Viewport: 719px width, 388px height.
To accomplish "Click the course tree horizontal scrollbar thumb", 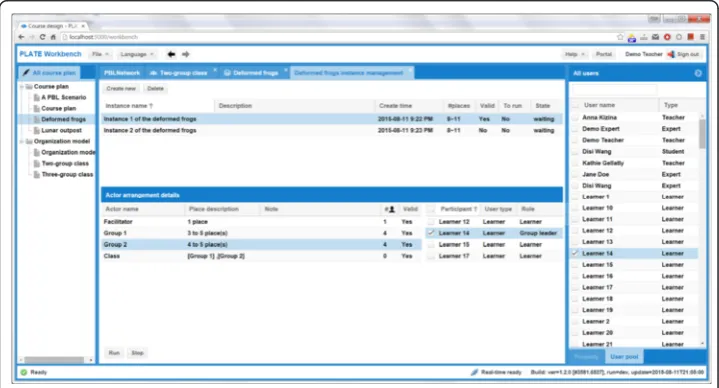I will (54, 360).
